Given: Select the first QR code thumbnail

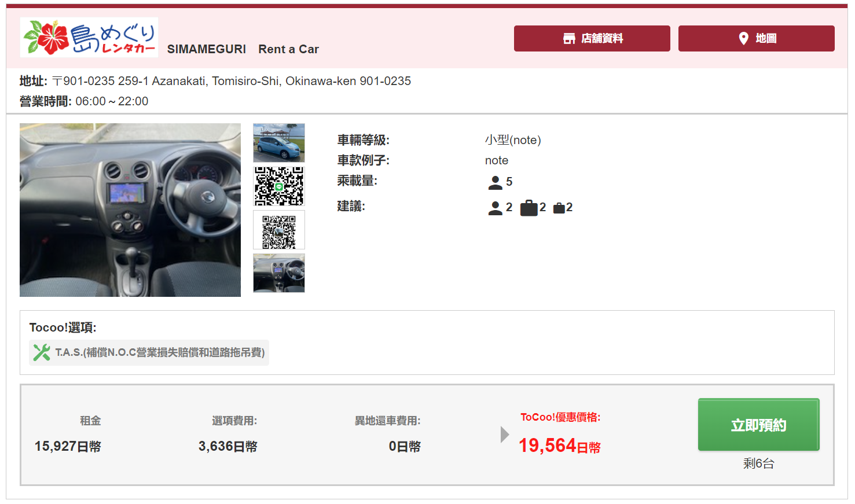Looking at the screenshot, I should 279,186.
